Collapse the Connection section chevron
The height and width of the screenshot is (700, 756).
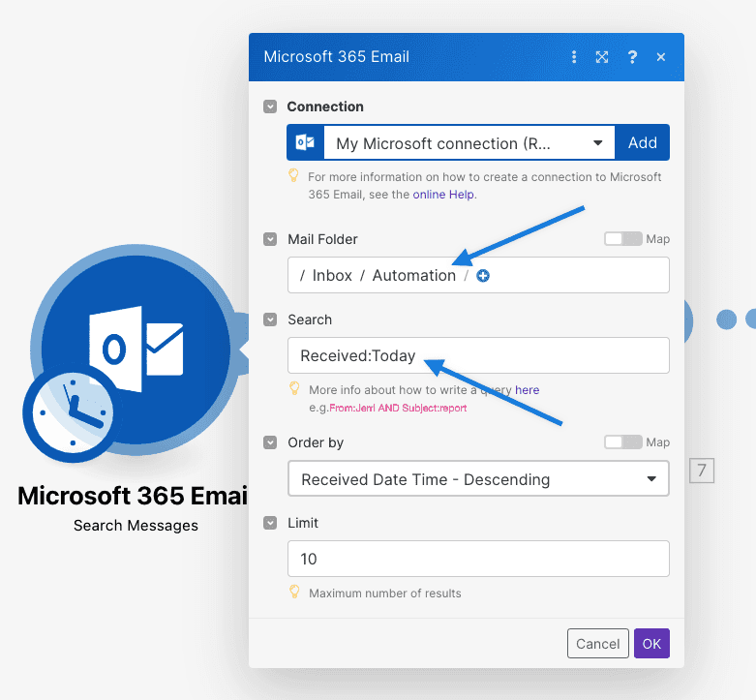(x=270, y=107)
